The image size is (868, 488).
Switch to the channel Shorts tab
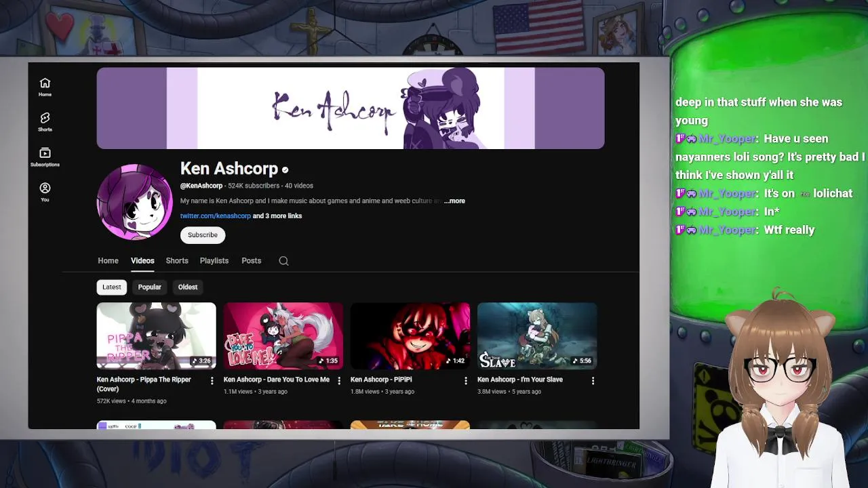(177, 260)
